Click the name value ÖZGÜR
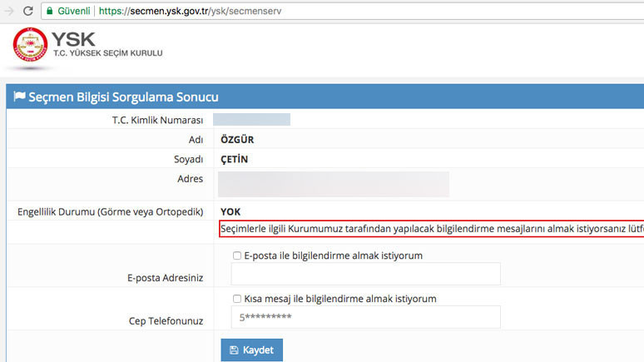This screenshot has width=644, height=362. (x=237, y=139)
